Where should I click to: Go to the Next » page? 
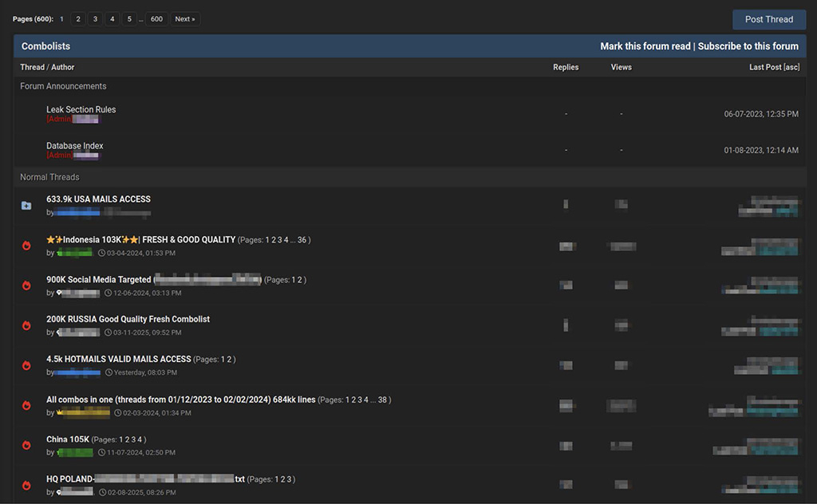[x=184, y=19]
